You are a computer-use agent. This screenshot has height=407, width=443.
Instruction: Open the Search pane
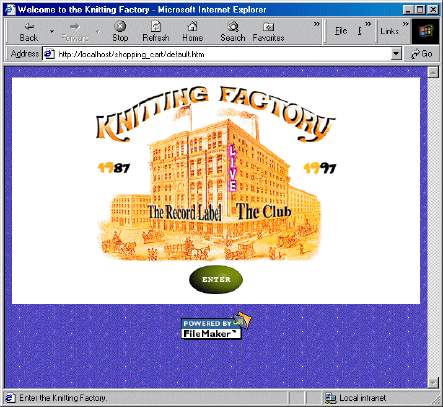coord(233,32)
